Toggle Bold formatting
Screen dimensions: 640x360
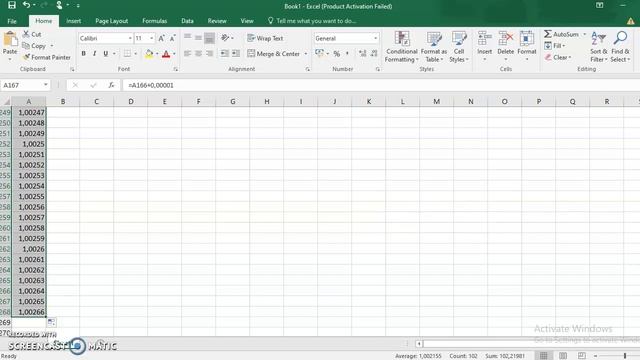click(x=84, y=53)
